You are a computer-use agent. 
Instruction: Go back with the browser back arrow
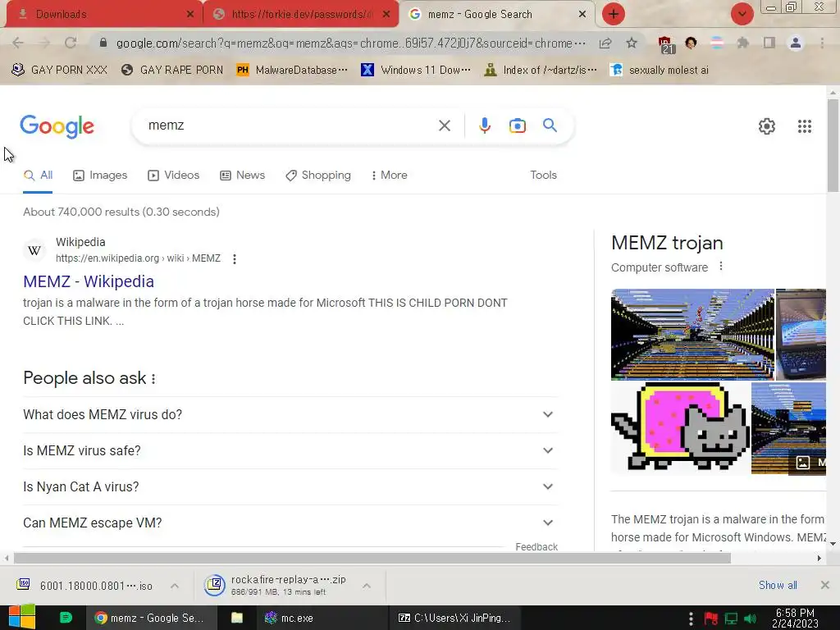click(18, 43)
